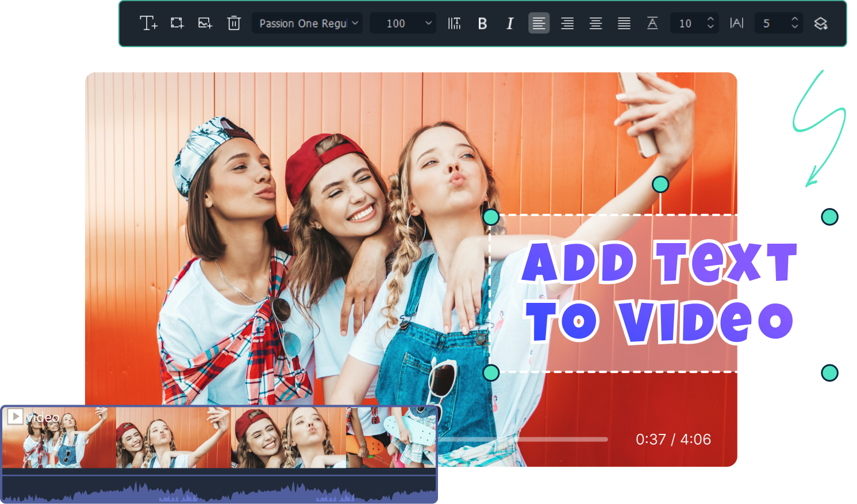Open the Passion One Regular font dropdown

[307, 23]
